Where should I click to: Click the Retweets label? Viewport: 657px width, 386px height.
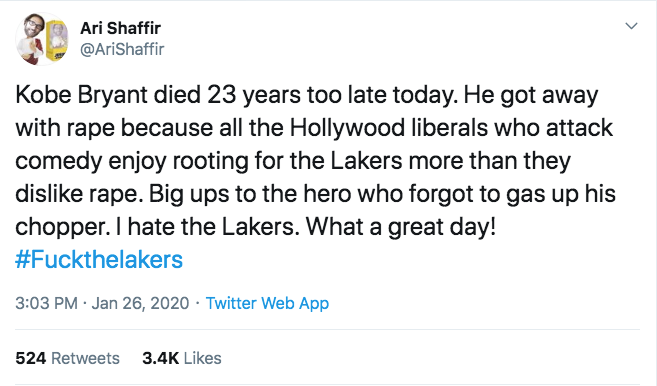point(85,358)
